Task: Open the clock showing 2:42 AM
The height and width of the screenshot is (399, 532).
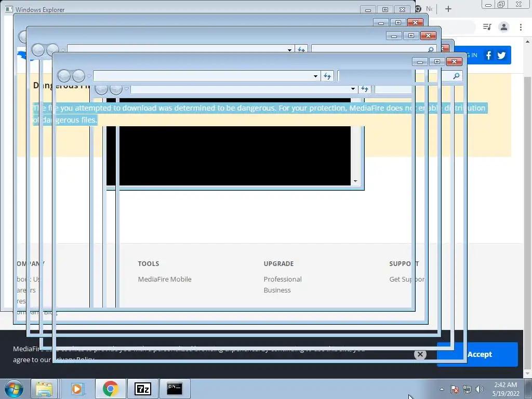Action: 506,389
